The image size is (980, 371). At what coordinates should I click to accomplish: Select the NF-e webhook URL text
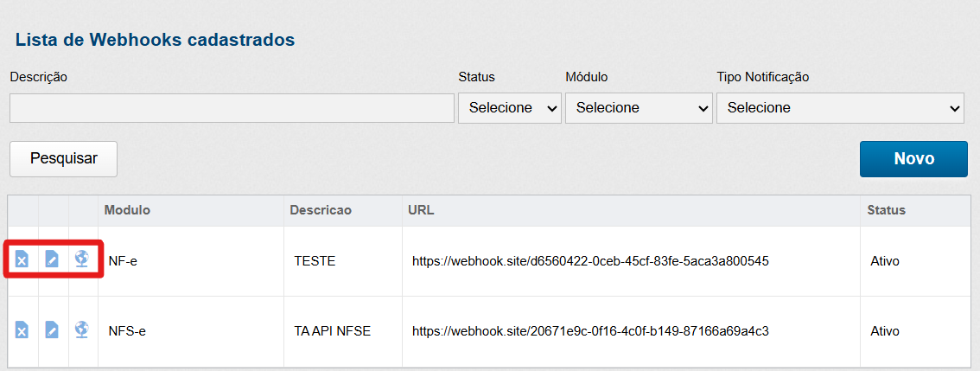click(590, 260)
